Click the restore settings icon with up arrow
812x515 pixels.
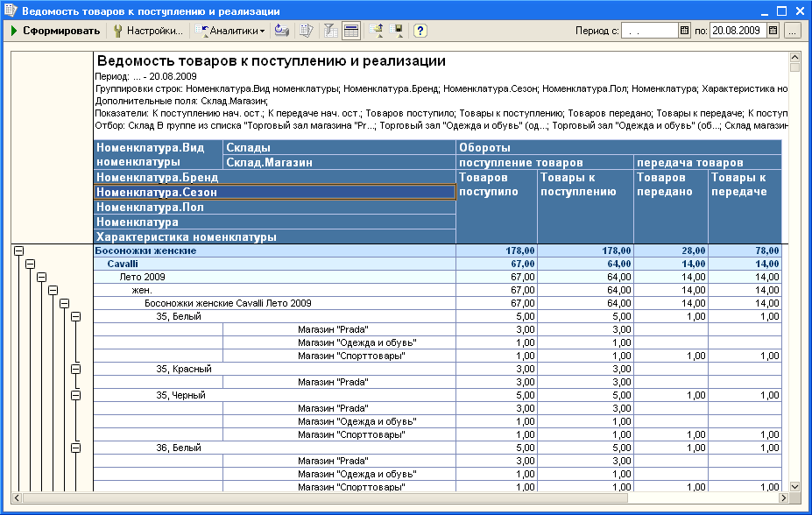click(x=376, y=31)
